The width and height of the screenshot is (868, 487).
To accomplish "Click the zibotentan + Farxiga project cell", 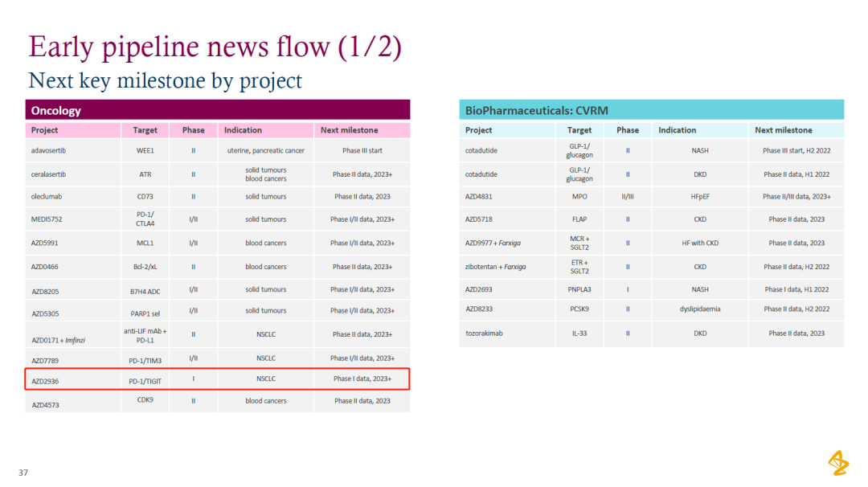I will (495, 267).
